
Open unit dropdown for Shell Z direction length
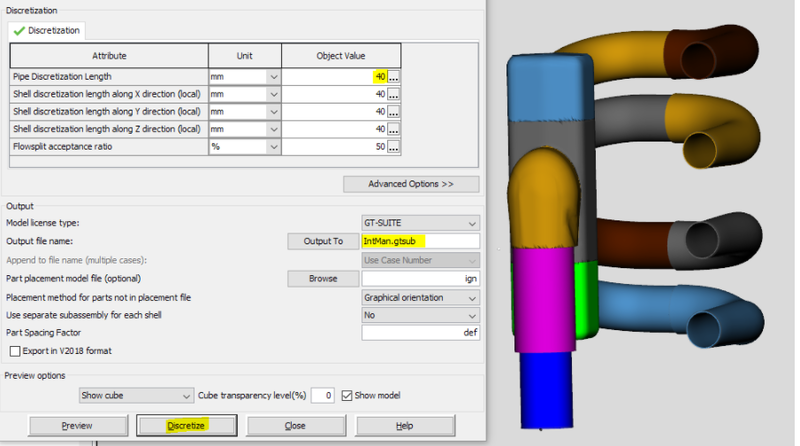[274, 129]
